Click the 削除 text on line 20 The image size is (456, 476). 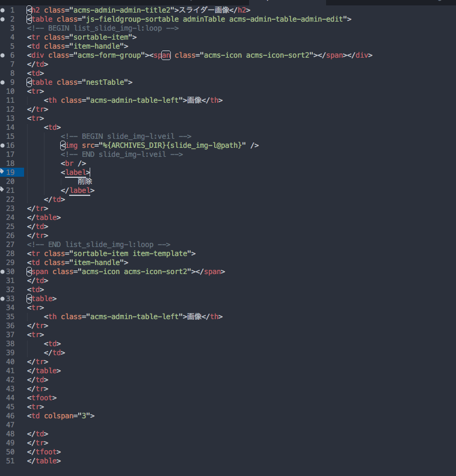click(85, 182)
